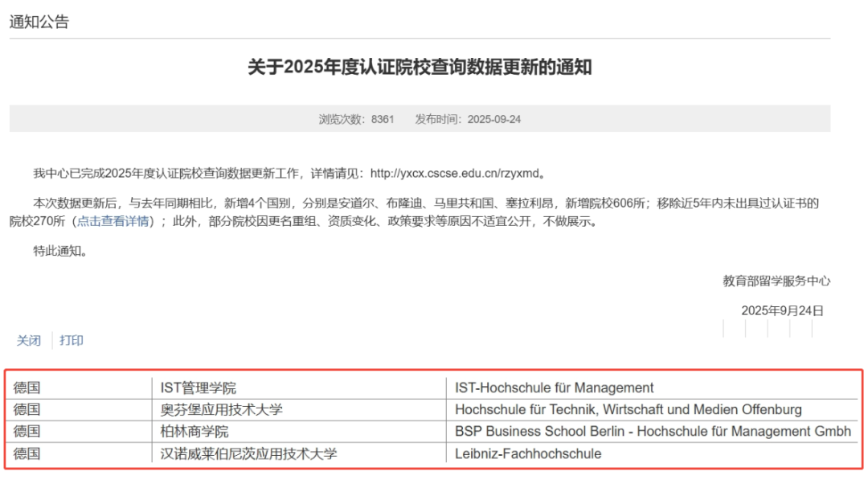868x480 pixels.
Task: Click the yxcx.cscse.edu.cn/rzyxmd URL text
Action: point(457,173)
